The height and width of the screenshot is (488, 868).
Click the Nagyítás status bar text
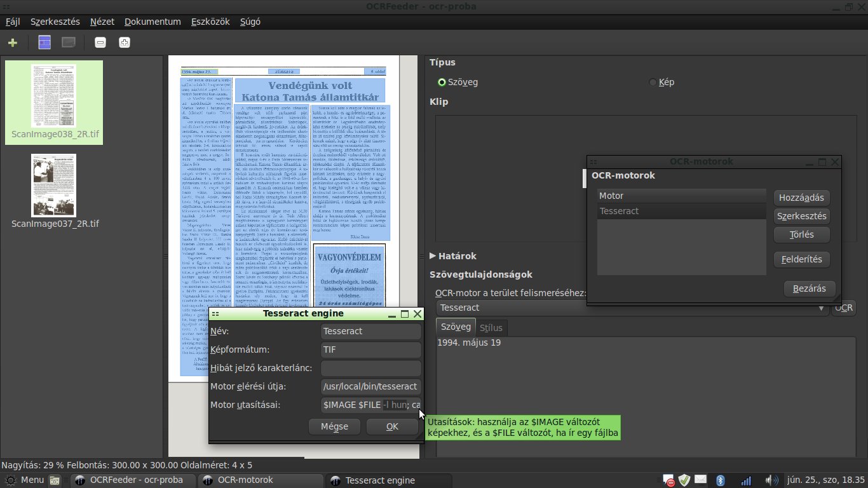(127, 465)
